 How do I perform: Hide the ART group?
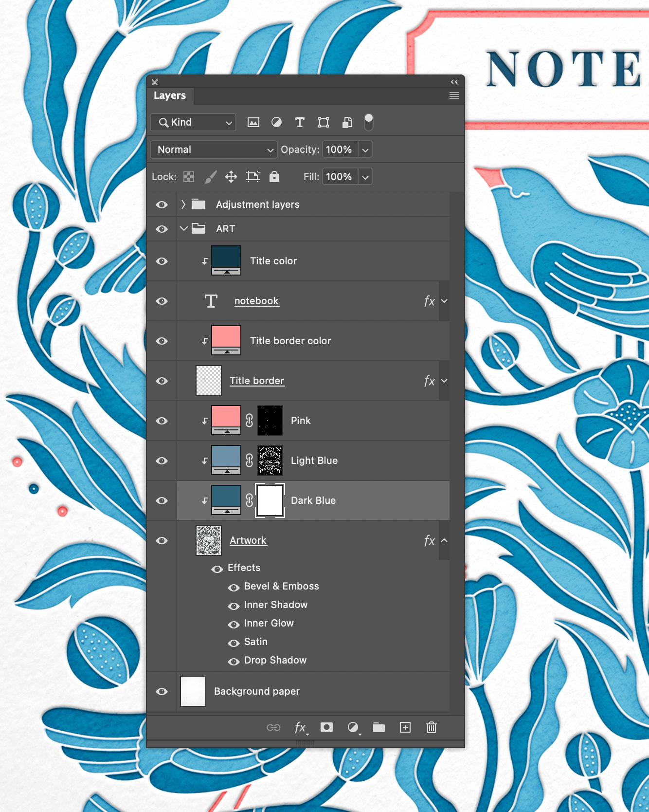point(162,229)
